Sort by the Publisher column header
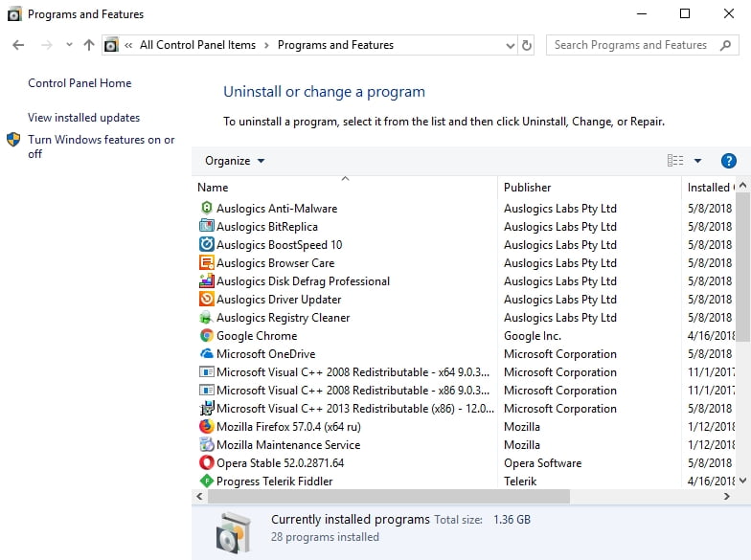Viewport: 751px width, 560px height. (x=590, y=188)
